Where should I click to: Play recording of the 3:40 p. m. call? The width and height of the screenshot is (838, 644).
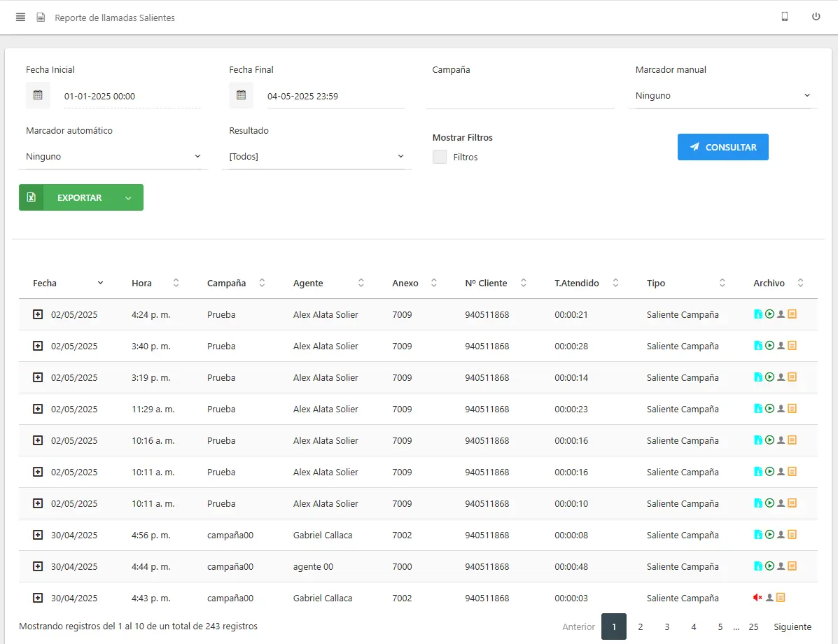click(769, 346)
